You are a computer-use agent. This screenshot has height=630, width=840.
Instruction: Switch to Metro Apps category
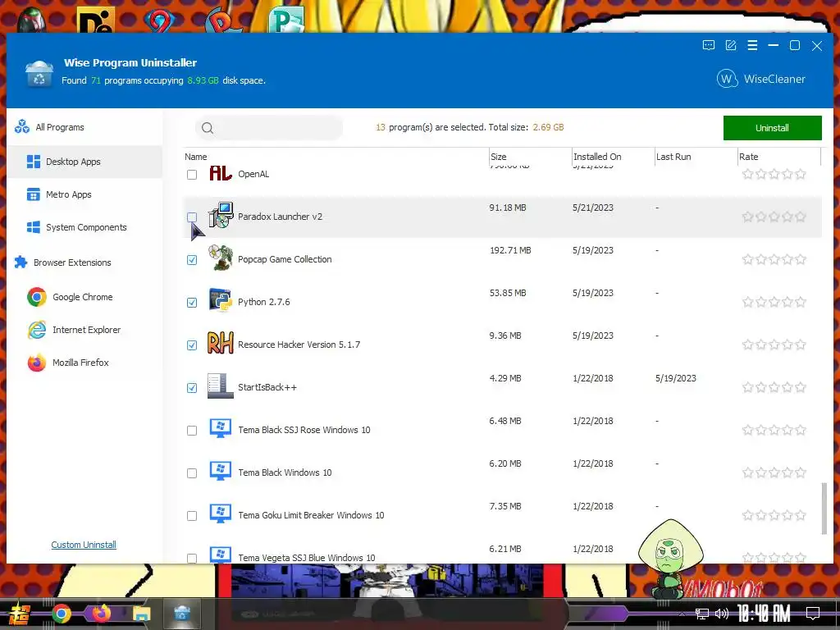pos(84,194)
